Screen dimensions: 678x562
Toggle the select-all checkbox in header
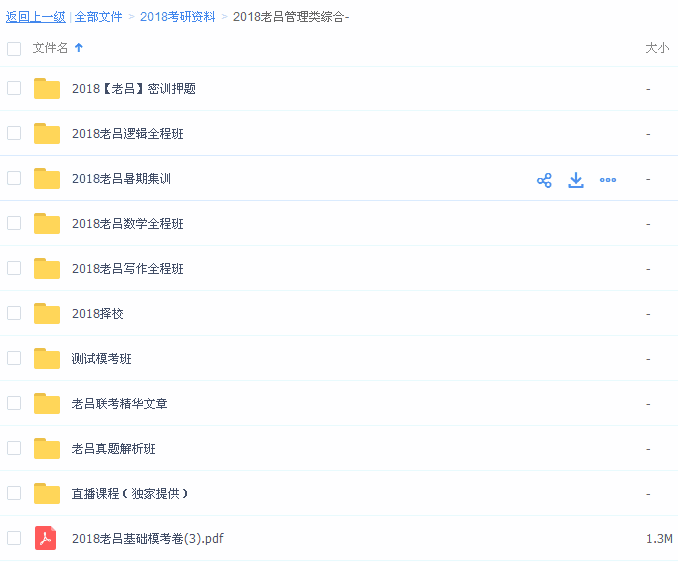[14, 48]
